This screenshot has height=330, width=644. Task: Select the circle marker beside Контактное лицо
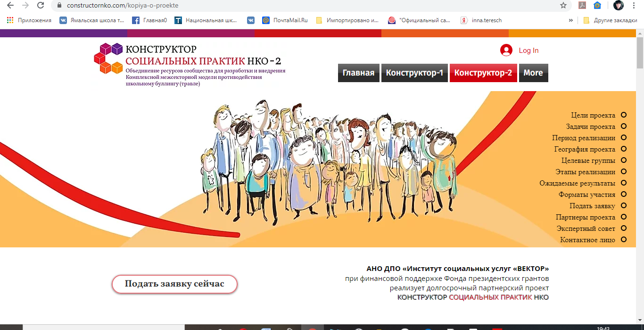(624, 239)
